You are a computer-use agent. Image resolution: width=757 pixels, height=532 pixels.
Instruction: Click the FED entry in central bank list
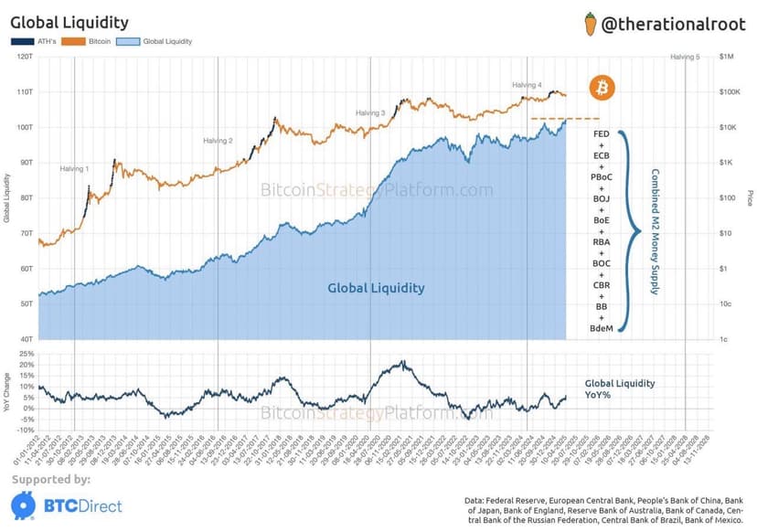click(601, 134)
